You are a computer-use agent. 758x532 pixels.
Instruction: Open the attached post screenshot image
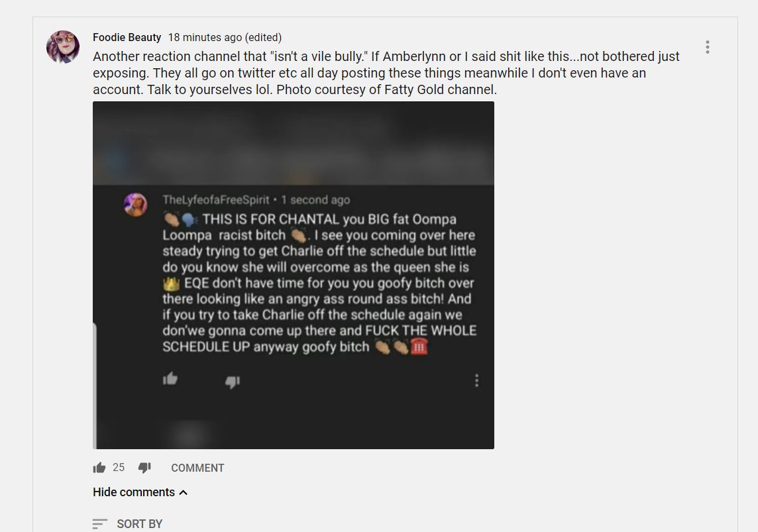pos(294,275)
